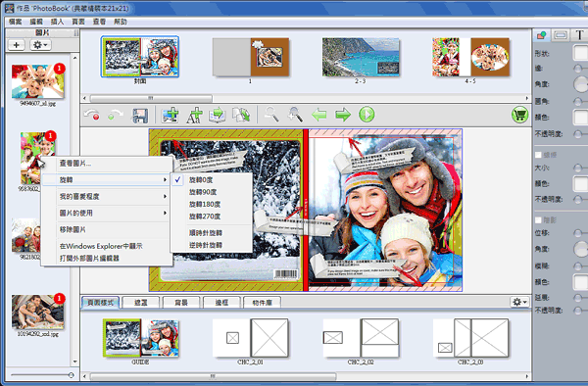Select page thumbnail 4 - 5
588x386 pixels.
[470, 58]
